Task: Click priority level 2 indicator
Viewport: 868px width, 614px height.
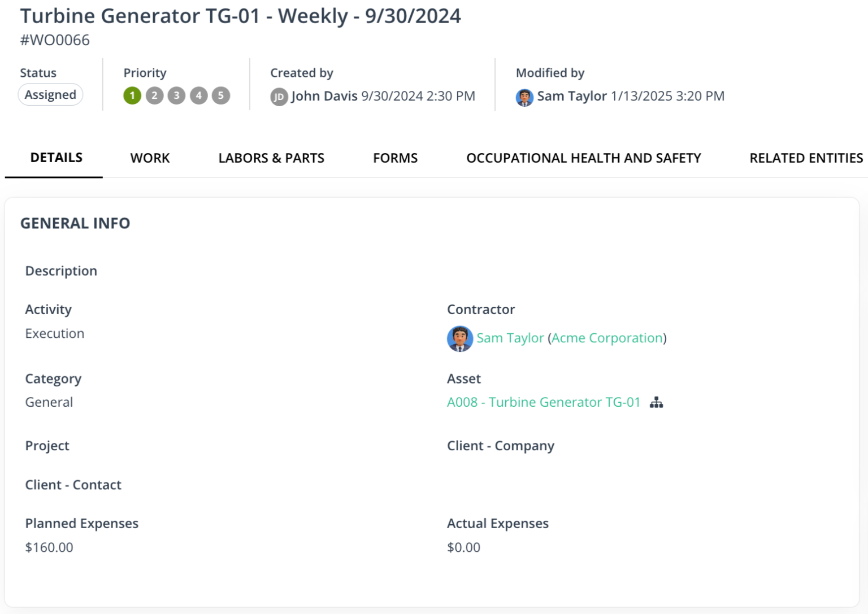Action: 154,95
